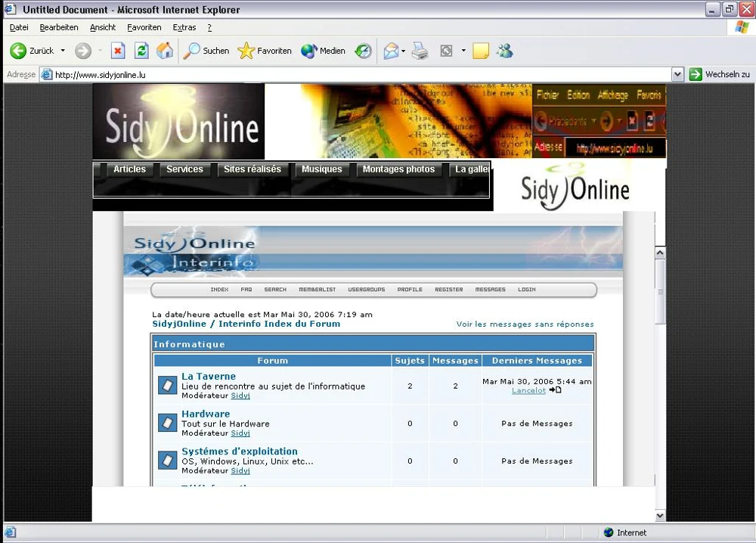Click Sidyj moderator link under La Taverne
Viewport: 756px width, 543px height.
[x=240, y=396]
